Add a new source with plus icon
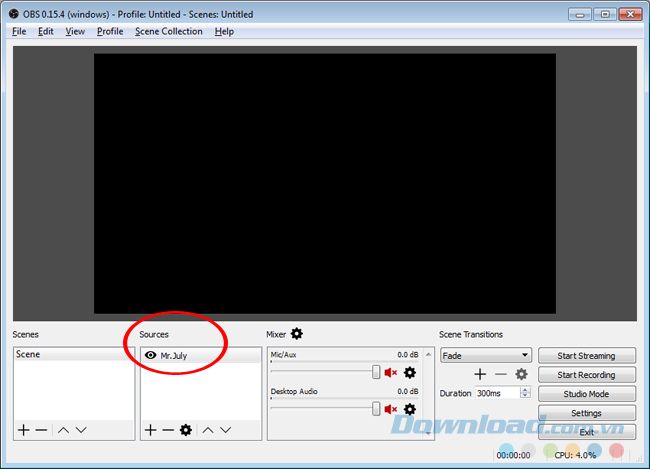The height and width of the screenshot is (469, 650). [x=150, y=430]
